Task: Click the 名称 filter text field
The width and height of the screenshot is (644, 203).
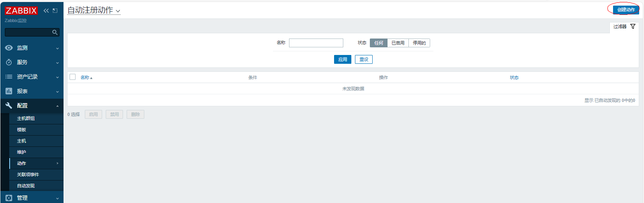Action: 316,43
